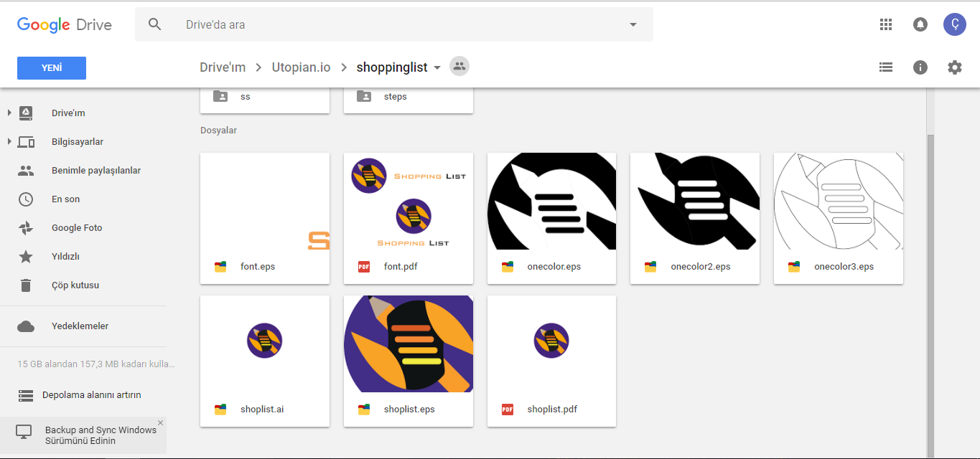Open the notifications bell icon
This screenshot has height=459, width=980.
[920, 24]
